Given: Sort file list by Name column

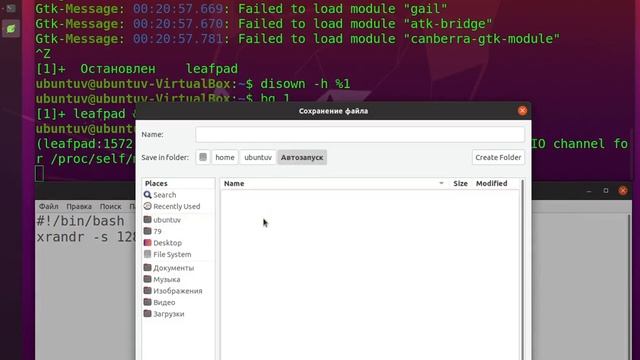Looking at the screenshot, I should 234,183.
